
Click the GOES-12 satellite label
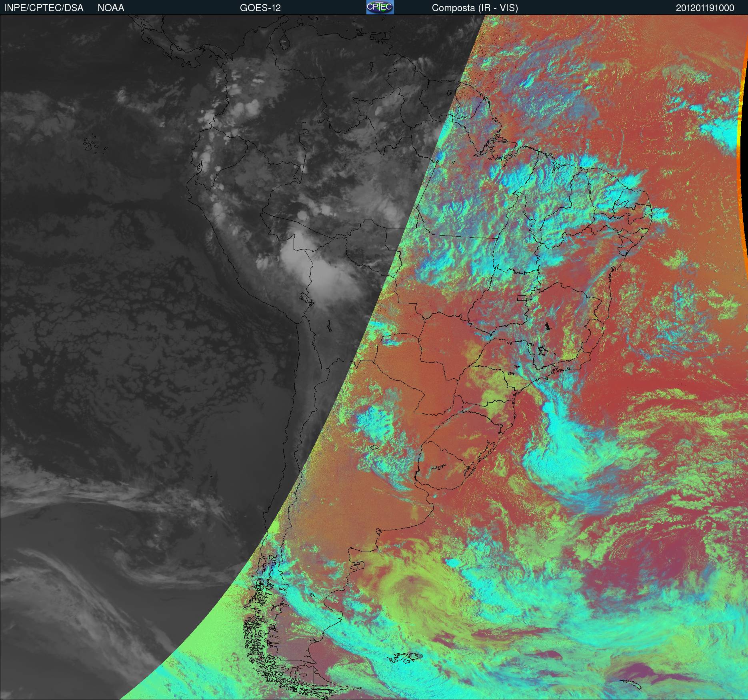pyautogui.click(x=260, y=8)
